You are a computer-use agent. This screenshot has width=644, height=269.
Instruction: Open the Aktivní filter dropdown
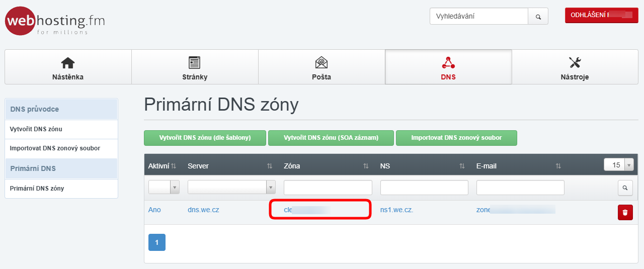pos(164,188)
